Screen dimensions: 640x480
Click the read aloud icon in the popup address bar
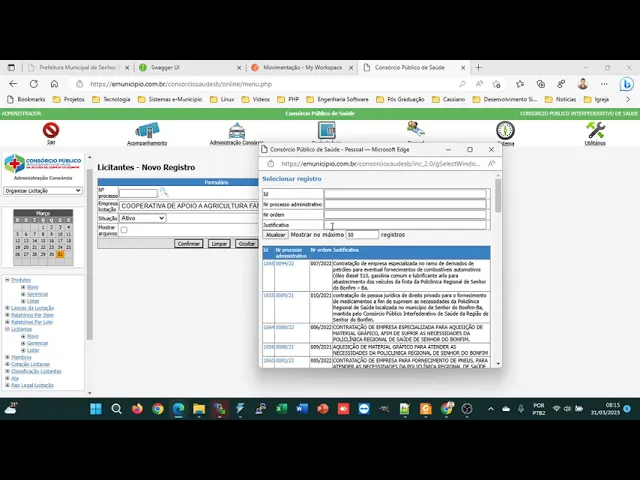point(491,164)
